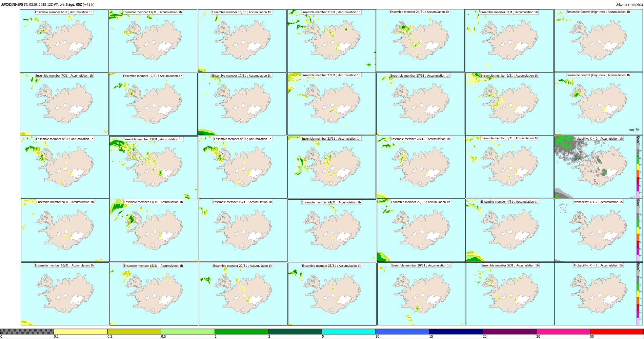Pick the checkered gray 0–0.1 legend swatch
This screenshot has width=644, height=339.
click(27, 332)
